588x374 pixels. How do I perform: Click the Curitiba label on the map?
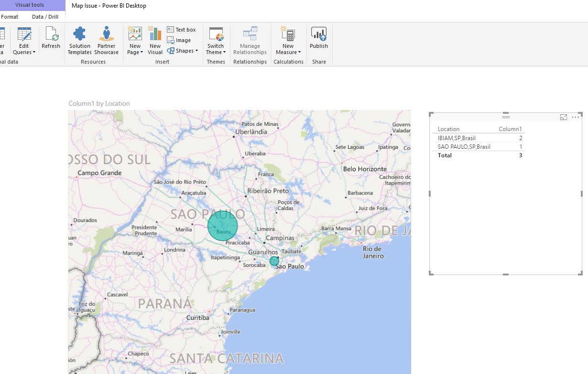tap(197, 318)
